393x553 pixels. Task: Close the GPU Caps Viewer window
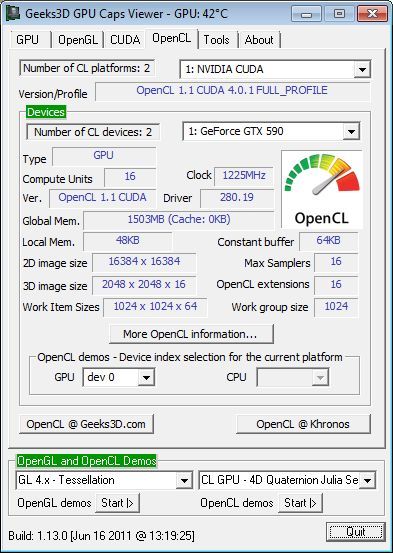(x=373, y=14)
